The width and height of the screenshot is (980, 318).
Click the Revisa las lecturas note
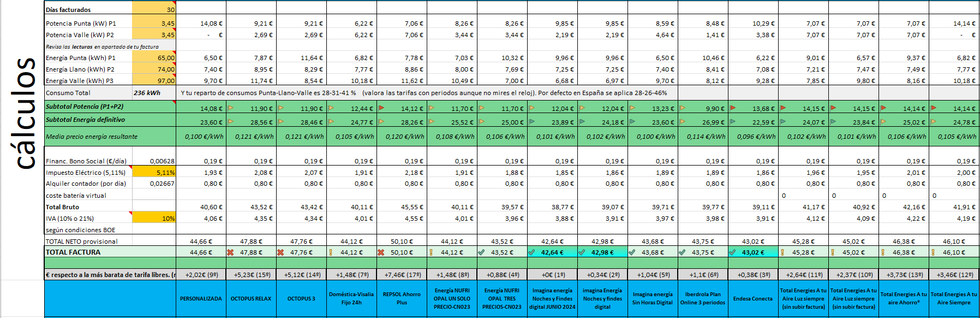102,46
